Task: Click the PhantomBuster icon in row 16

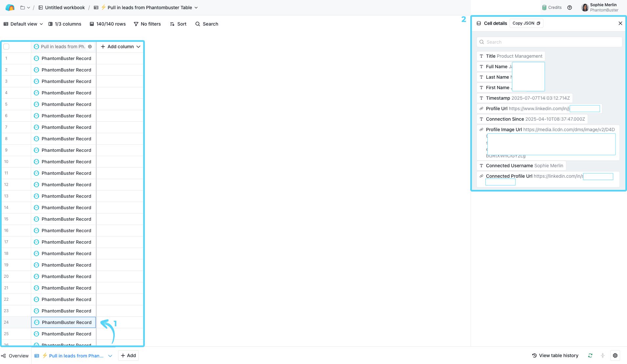Action: (36, 231)
